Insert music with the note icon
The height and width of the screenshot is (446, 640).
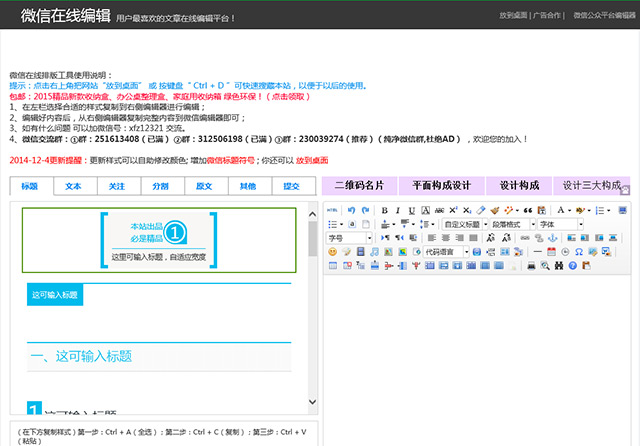point(374,252)
